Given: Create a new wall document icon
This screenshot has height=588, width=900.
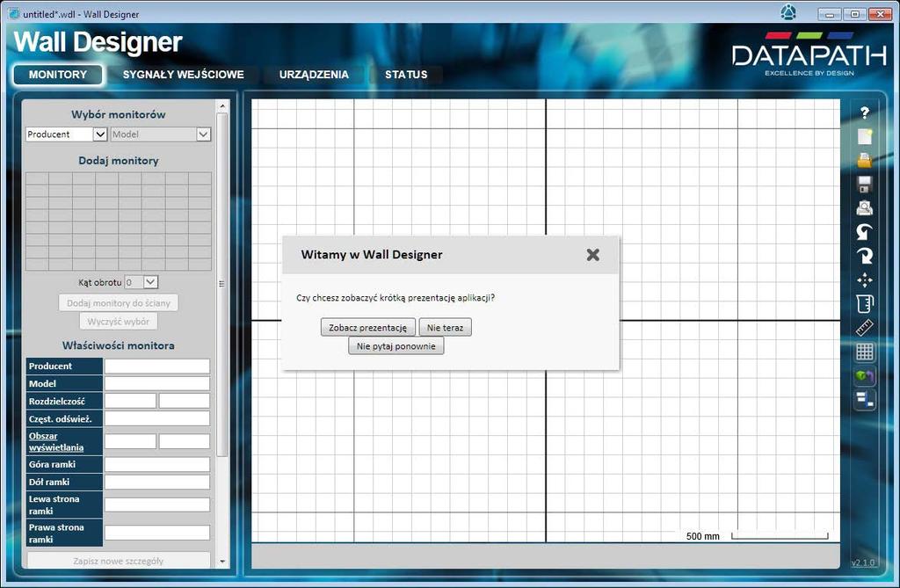Looking at the screenshot, I should tap(865, 136).
